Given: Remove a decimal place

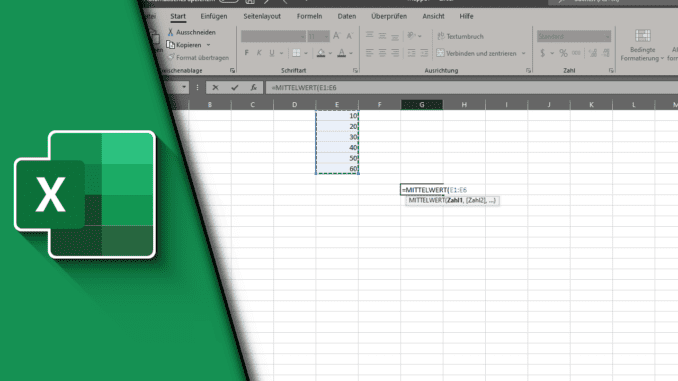Looking at the screenshot, I should pos(606,53).
